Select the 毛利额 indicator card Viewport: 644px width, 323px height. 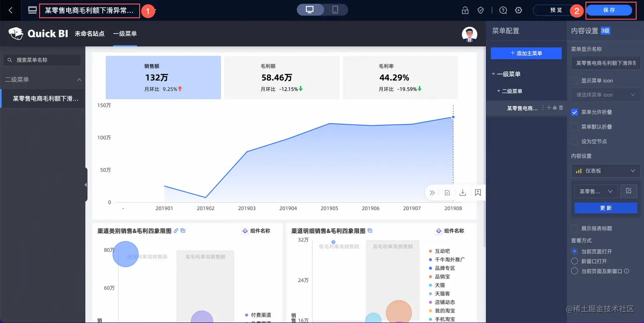pyautogui.click(x=282, y=77)
